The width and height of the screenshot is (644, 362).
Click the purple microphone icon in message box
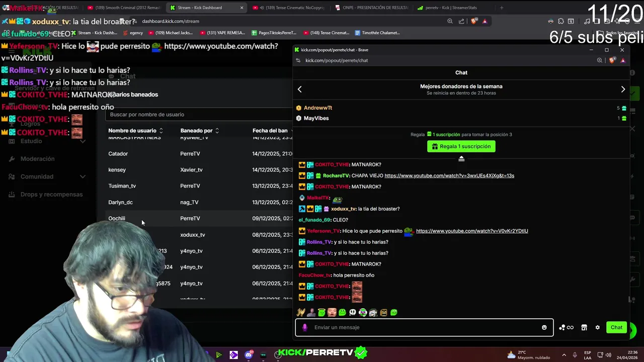pos(304,327)
